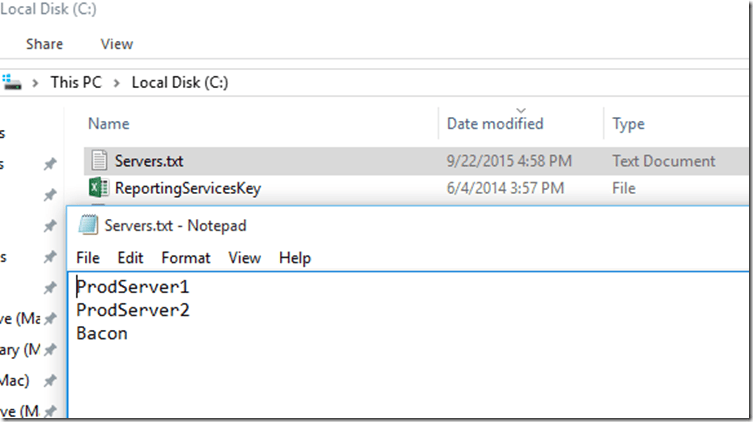Open Notepad Edit menu
This screenshot has height=422, width=753.
coord(130,258)
